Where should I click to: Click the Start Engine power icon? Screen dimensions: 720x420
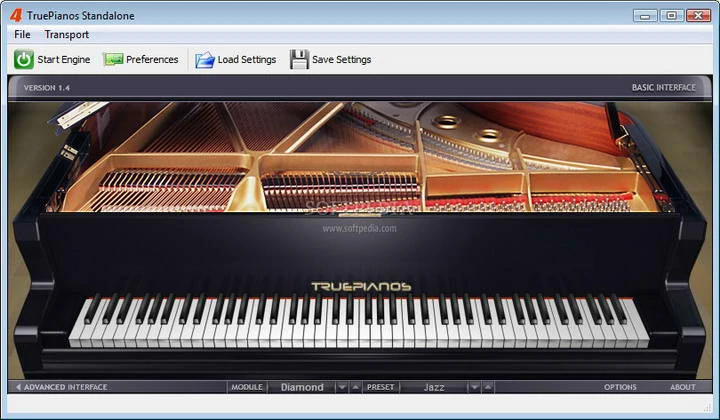pyautogui.click(x=24, y=60)
